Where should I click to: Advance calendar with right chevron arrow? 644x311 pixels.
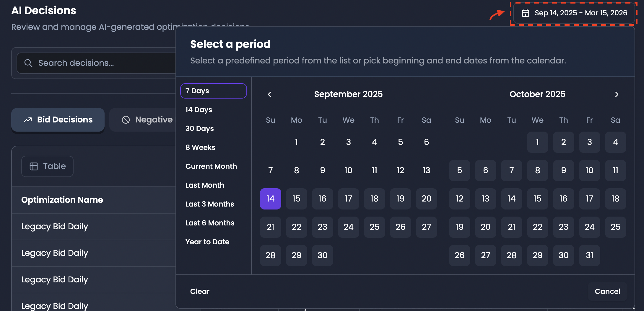pyautogui.click(x=617, y=94)
